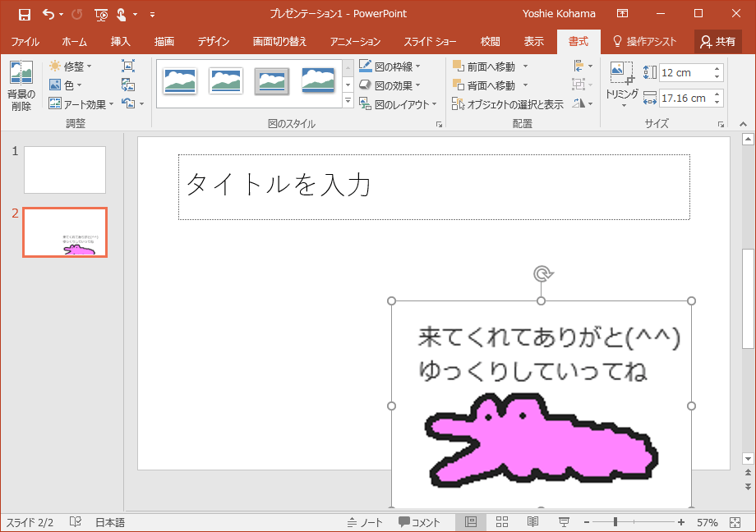Open the 画面切り替え tab
This screenshot has height=532, width=756.
pyautogui.click(x=279, y=41)
